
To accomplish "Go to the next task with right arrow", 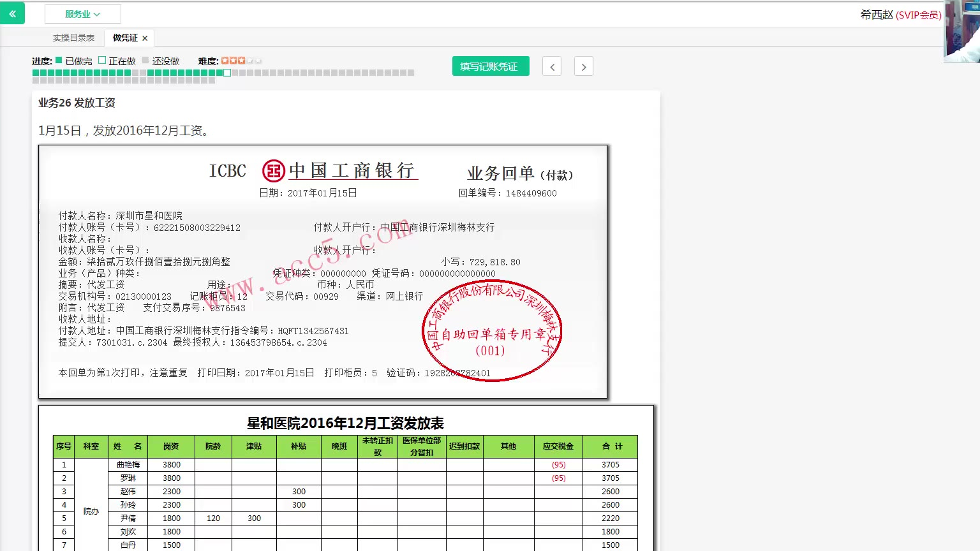I will point(583,66).
